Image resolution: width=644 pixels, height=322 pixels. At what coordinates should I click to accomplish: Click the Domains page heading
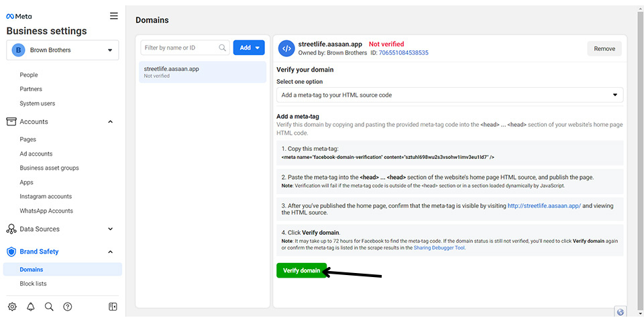(x=152, y=20)
